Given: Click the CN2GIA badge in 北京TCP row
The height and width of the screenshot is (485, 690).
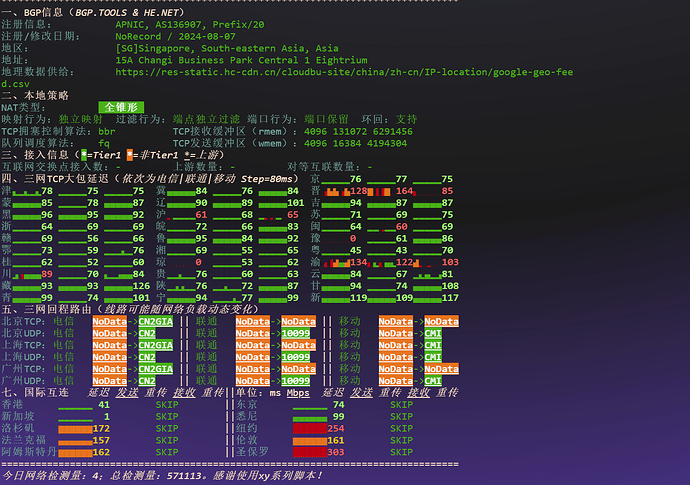Looking at the screenshot, I should (x=156, y=322).
